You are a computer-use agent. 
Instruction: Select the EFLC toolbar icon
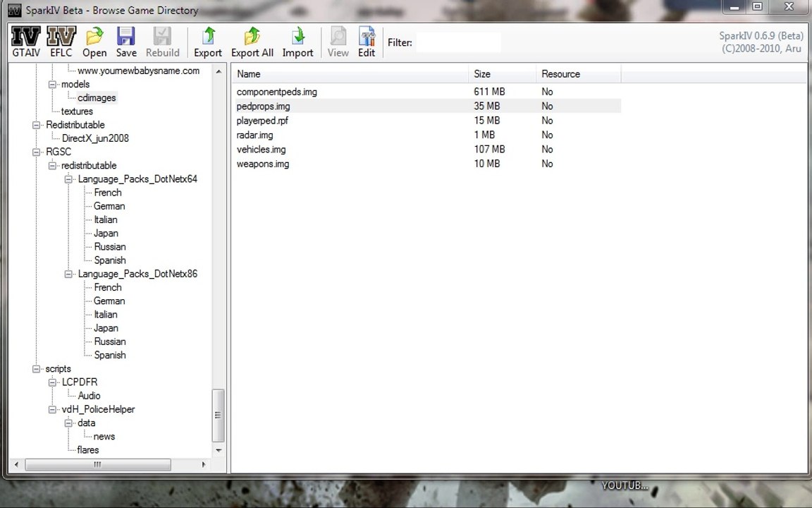(x=61, y=42)
